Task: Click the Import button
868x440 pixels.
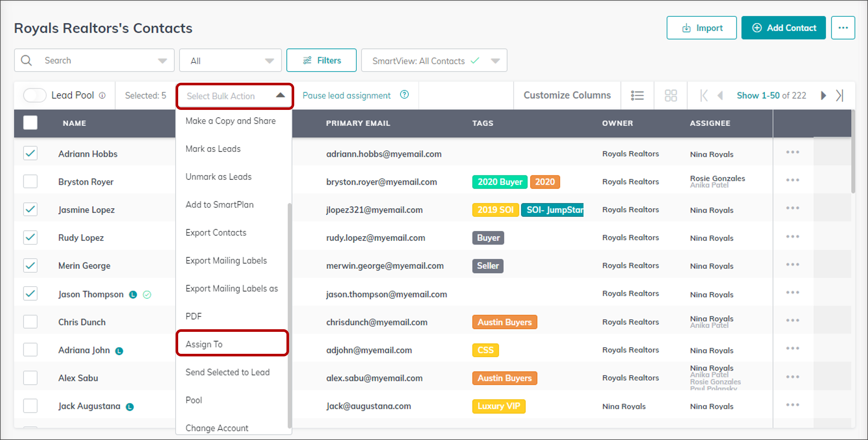Action: pos(701,28)
